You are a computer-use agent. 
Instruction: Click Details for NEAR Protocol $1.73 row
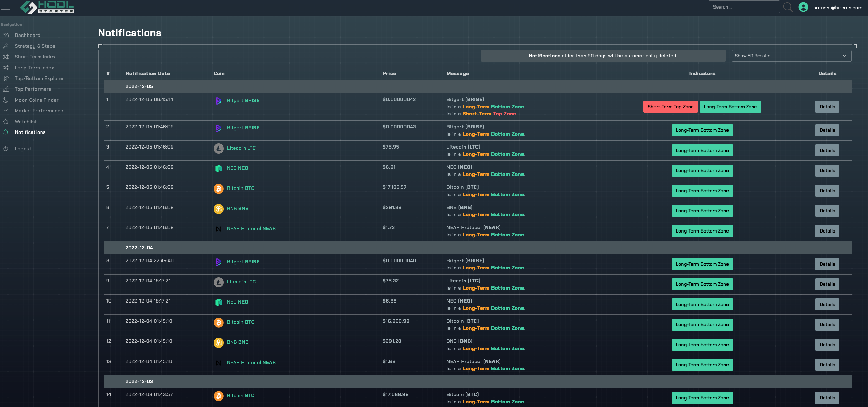(x=827, y=231)
